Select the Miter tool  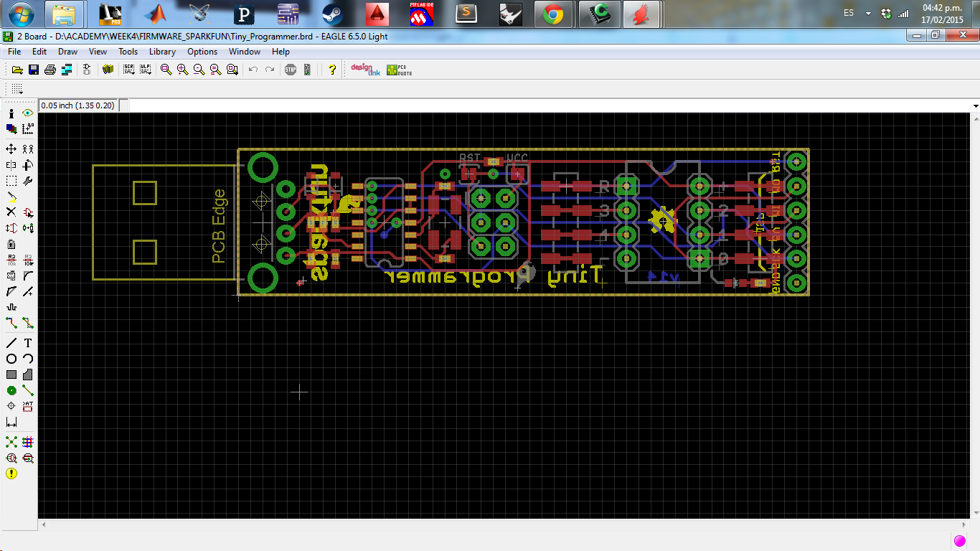click(28, 275)
